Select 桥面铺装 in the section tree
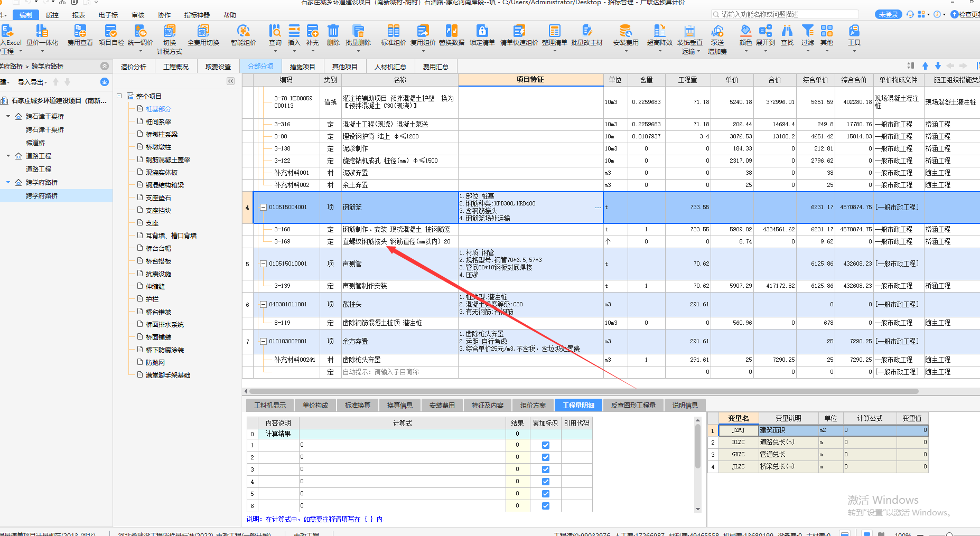The height and width of the screenshot is (536, 980). point(158,337)
